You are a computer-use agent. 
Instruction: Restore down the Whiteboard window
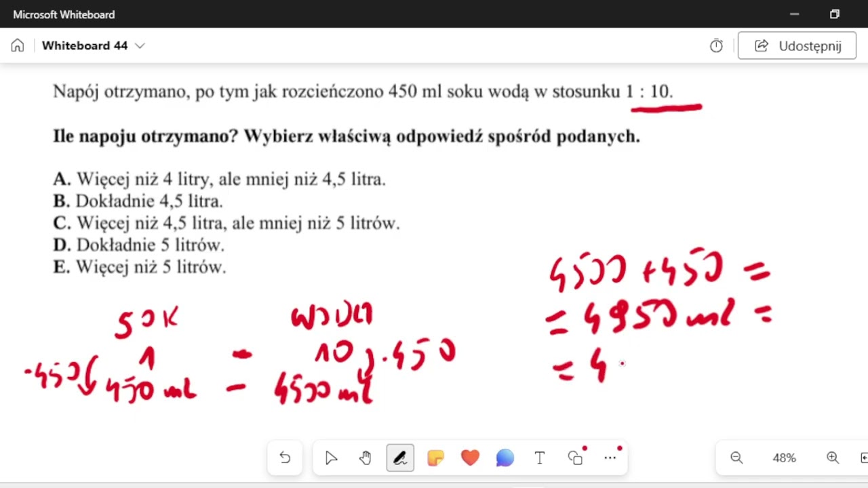[835, 14]
